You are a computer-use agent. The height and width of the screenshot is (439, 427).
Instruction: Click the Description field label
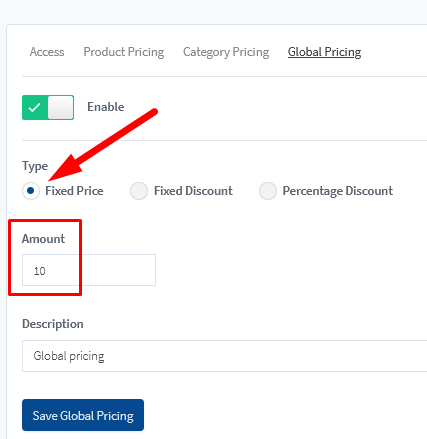point(53,324)
